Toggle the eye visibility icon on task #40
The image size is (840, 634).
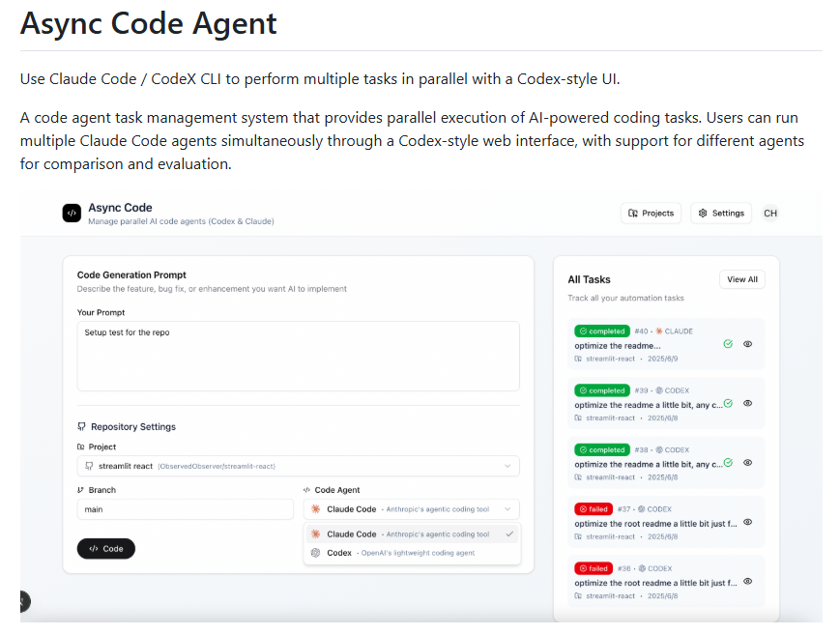click(x=747, y=344)
